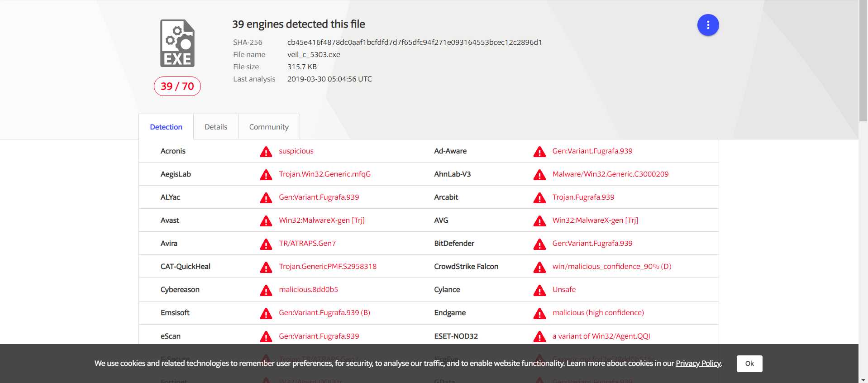The height and width of the screenshot is (383, 868).
Task: Click the Cybereason engine name
Action: (180, 289)
